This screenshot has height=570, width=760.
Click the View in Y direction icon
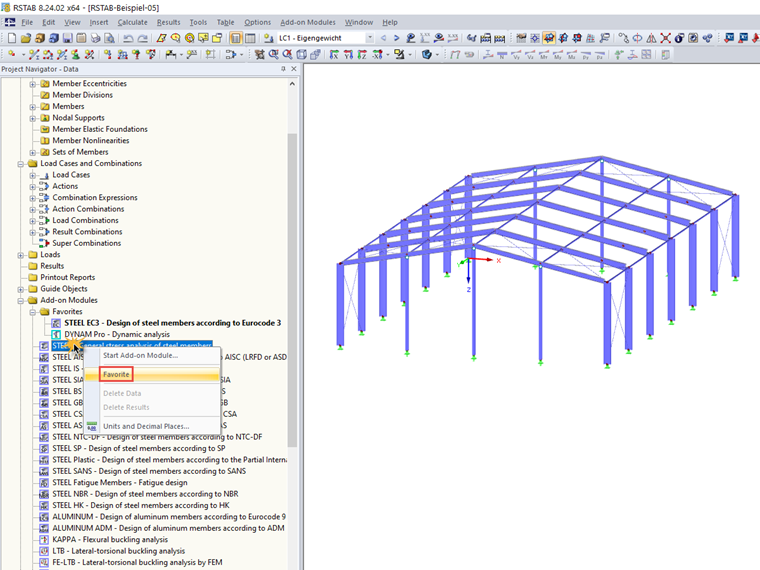click(x=348, y=54)
